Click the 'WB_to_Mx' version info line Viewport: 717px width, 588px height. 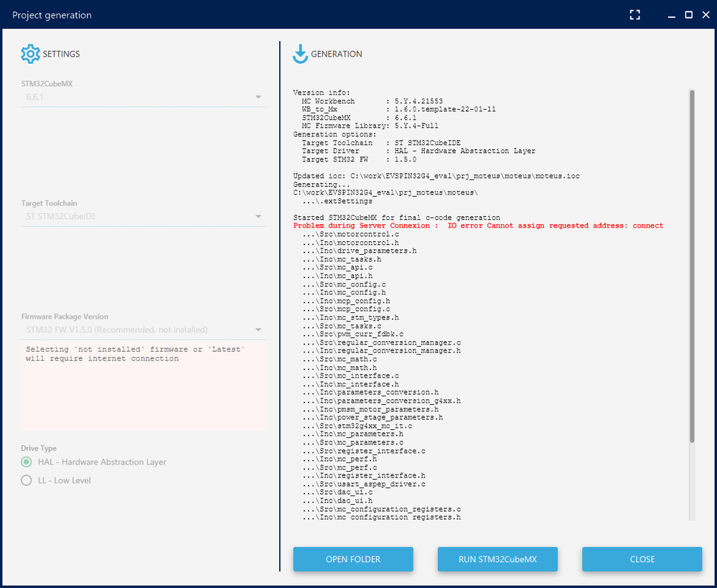[399, 109]
